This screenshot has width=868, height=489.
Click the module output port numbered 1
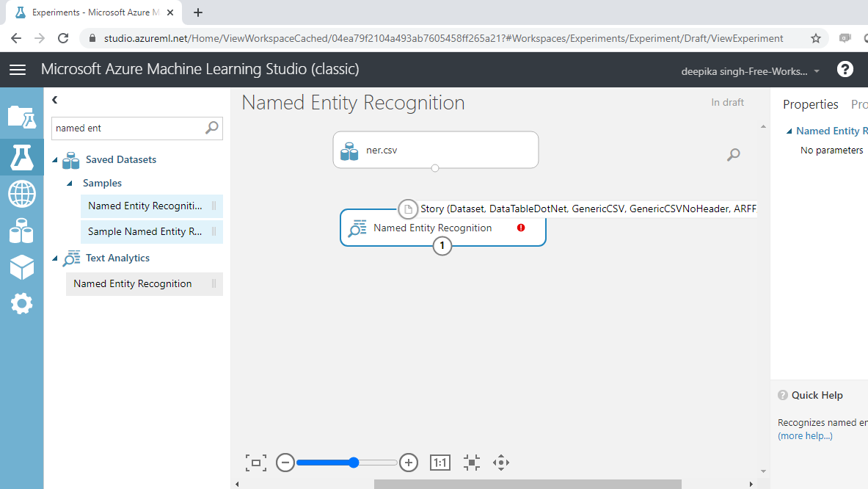point(442,245)
